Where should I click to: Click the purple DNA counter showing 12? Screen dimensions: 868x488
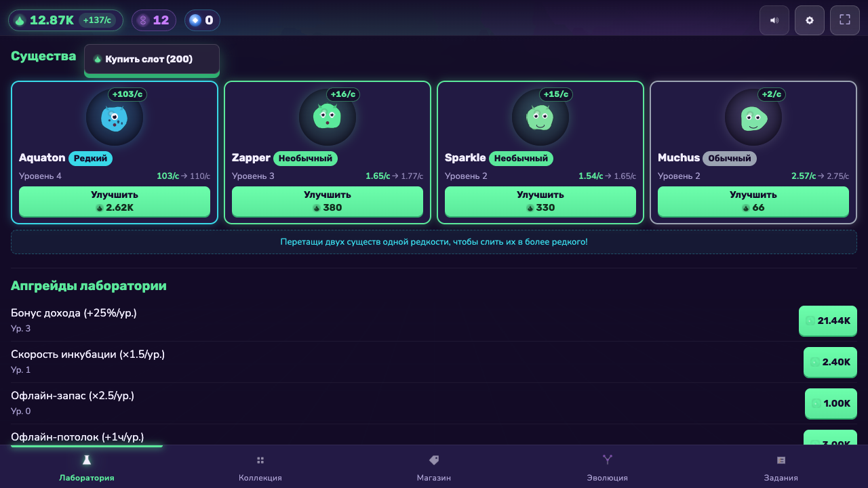[x=154, y=20]
